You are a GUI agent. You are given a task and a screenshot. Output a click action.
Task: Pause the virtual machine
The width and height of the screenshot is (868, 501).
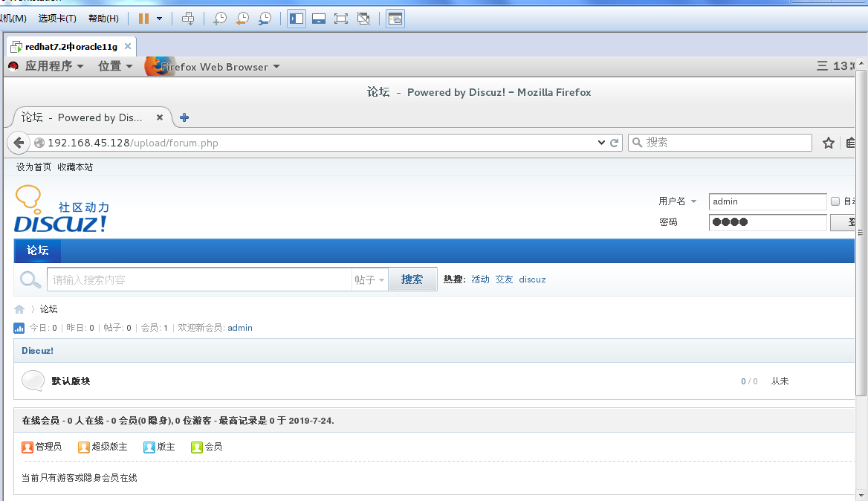pos(144,19)
